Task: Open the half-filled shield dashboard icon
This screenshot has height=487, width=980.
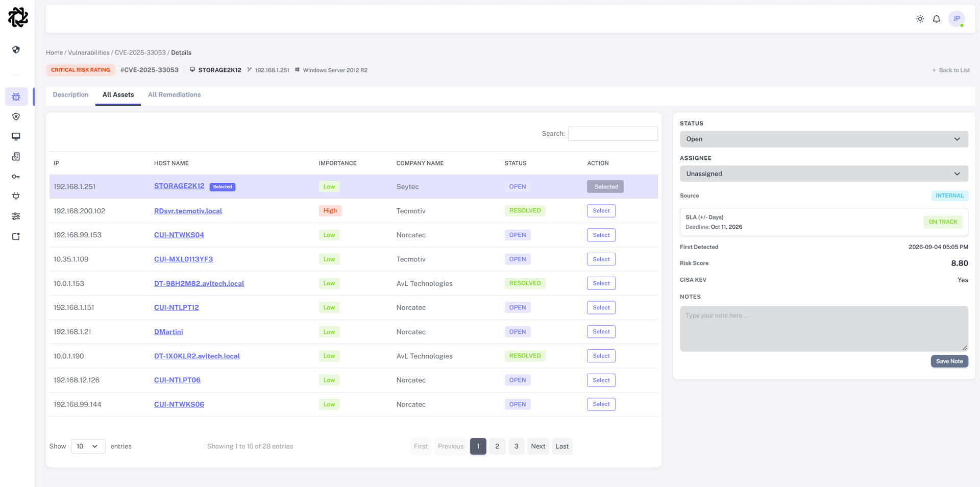Action: tap(16, 50)
